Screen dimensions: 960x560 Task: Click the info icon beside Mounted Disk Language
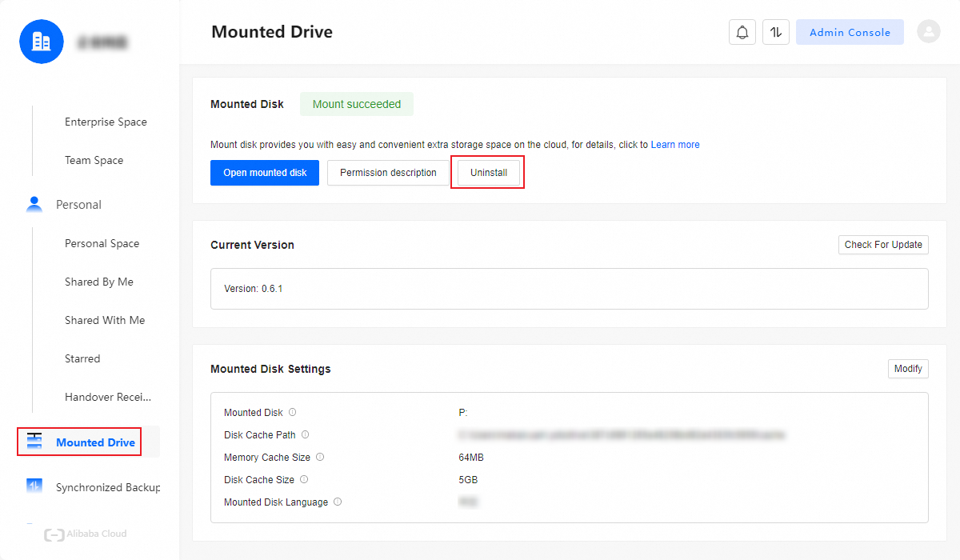coord(338,502)
